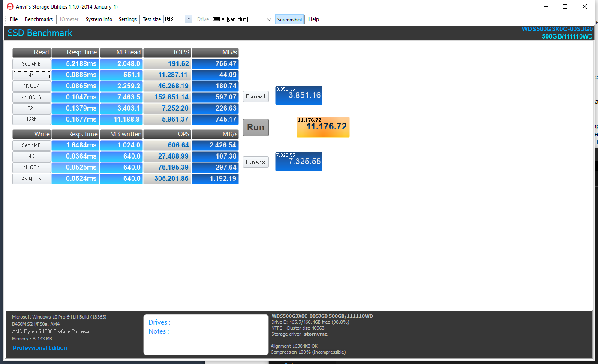This screenshot has width=598, height=364.
Task: Click the 46.268.19 IOPS value
Action: (x=167, y=86)
